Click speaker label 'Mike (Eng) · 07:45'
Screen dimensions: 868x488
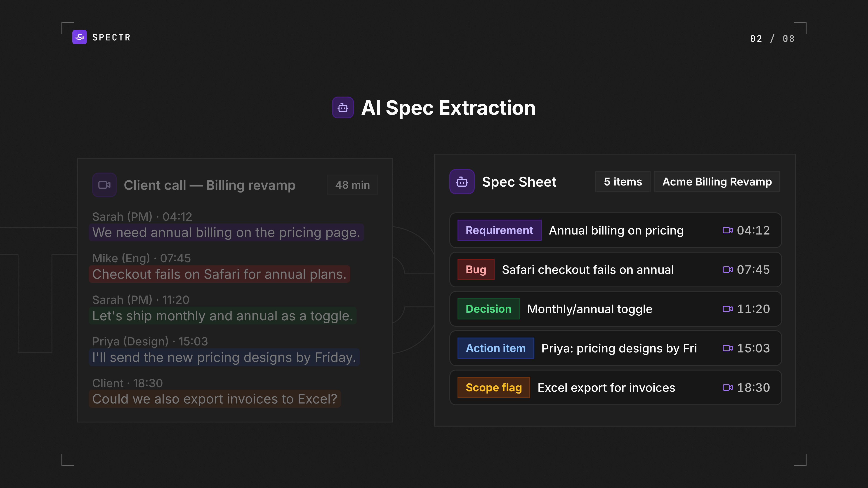[142, 258]
